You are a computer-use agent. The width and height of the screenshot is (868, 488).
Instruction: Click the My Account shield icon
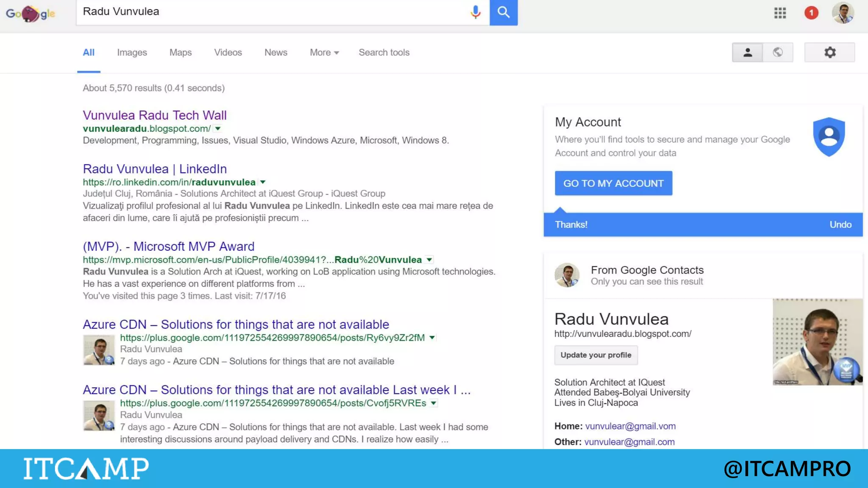pyautogui.click(x=829, y=136)
